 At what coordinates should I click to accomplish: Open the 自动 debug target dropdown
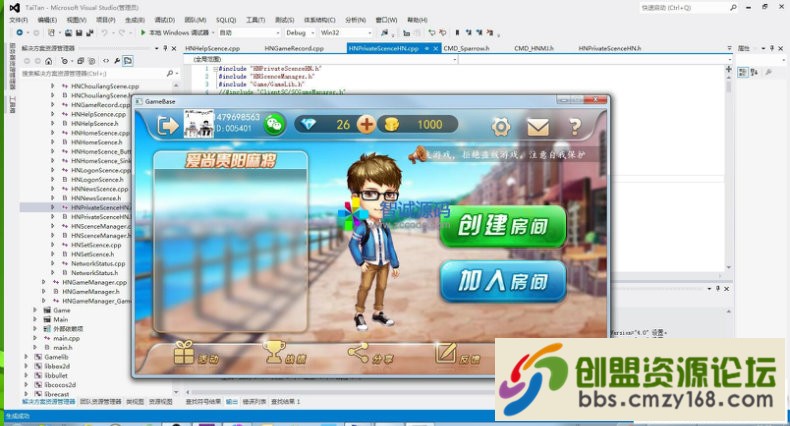249,32
